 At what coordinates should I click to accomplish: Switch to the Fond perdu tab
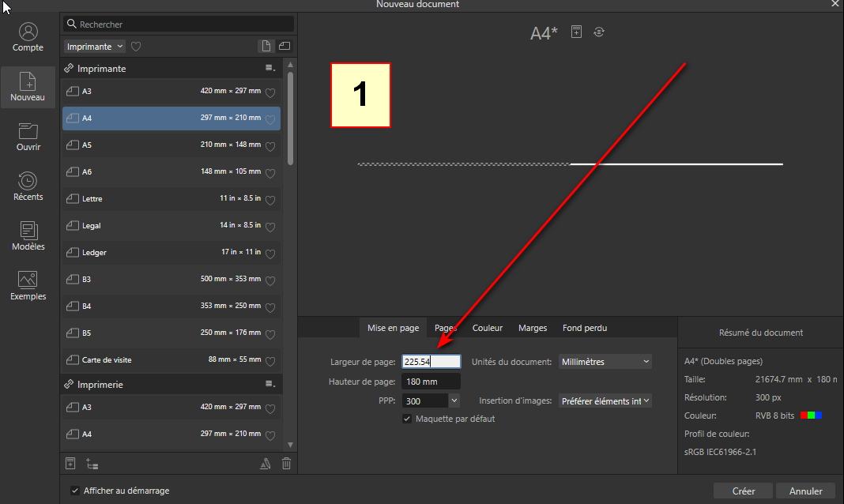(585, 328)
